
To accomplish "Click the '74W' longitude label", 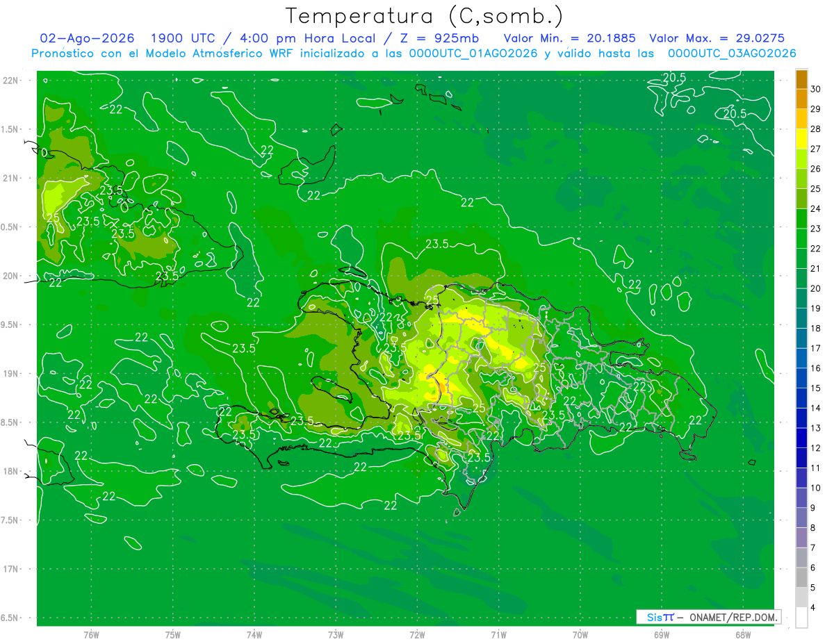I will coord(254,635).
